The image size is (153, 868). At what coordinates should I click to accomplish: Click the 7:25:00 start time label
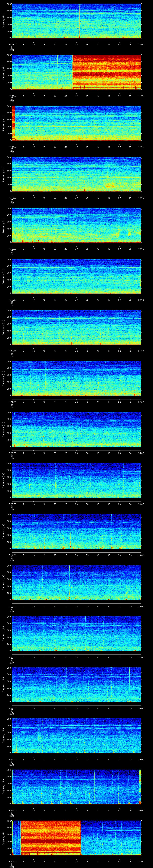(12, 606)
